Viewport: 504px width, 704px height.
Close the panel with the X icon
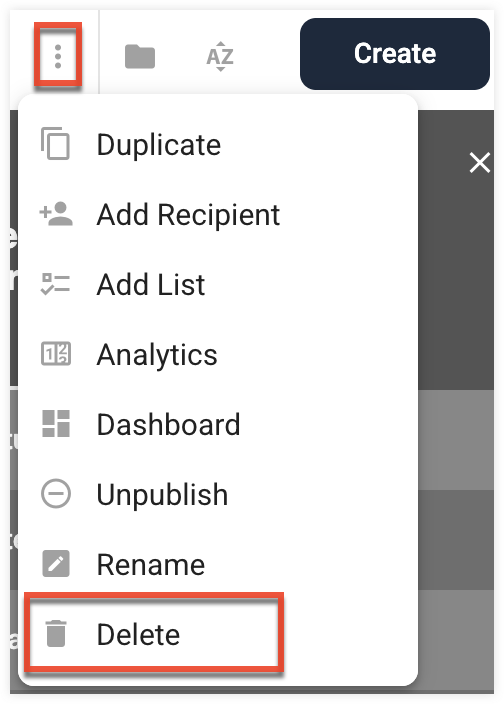click(x=480, y=163)
